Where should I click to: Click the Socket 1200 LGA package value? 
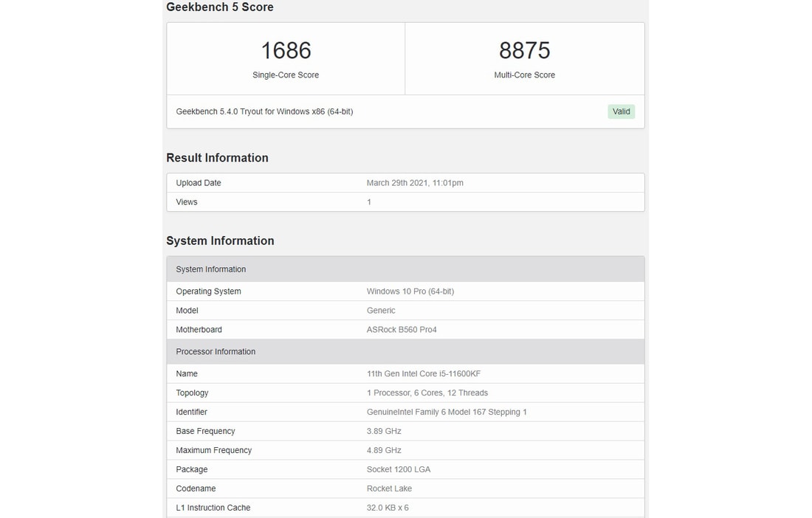[399, 470]
